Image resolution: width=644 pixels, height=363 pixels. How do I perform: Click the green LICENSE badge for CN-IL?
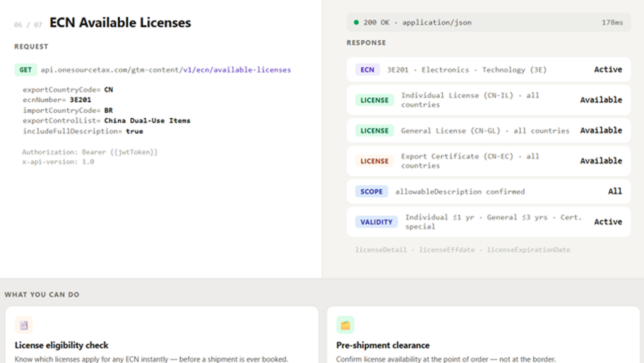(374, 100)
